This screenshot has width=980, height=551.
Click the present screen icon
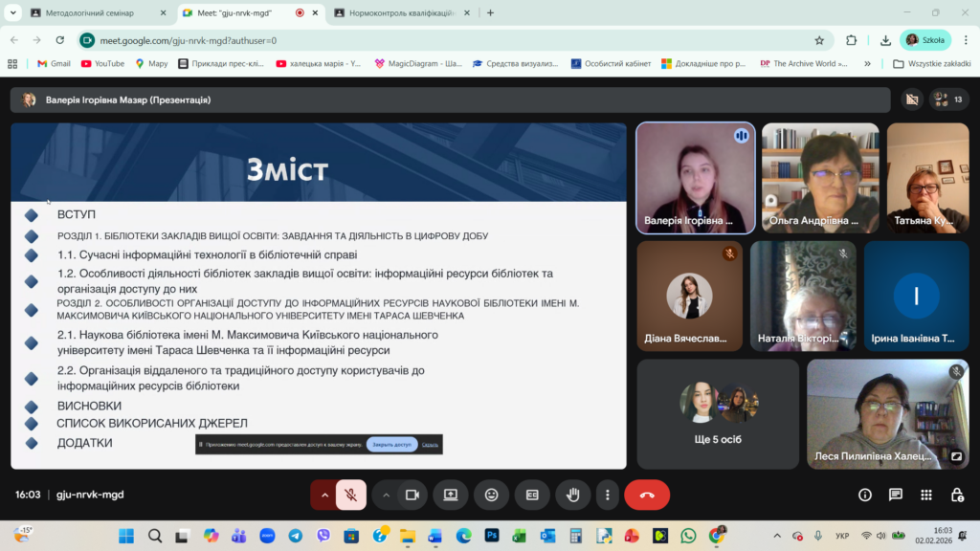451,495
